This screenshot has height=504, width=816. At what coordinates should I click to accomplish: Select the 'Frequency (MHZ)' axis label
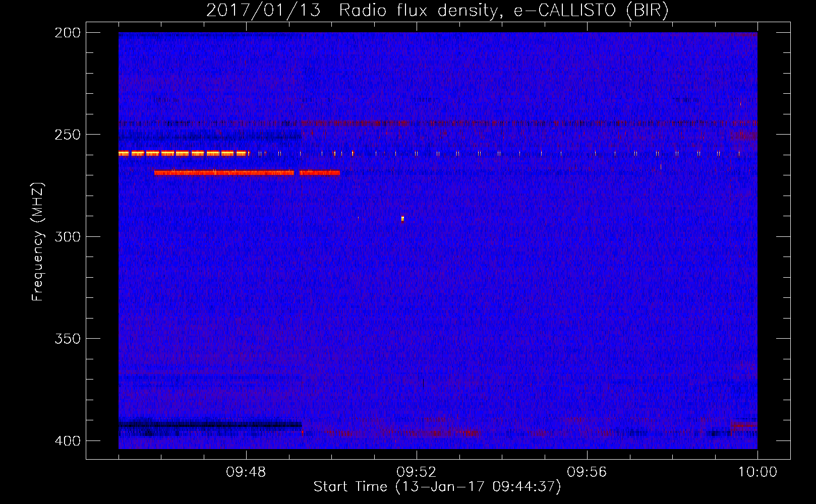click(38, 242)
